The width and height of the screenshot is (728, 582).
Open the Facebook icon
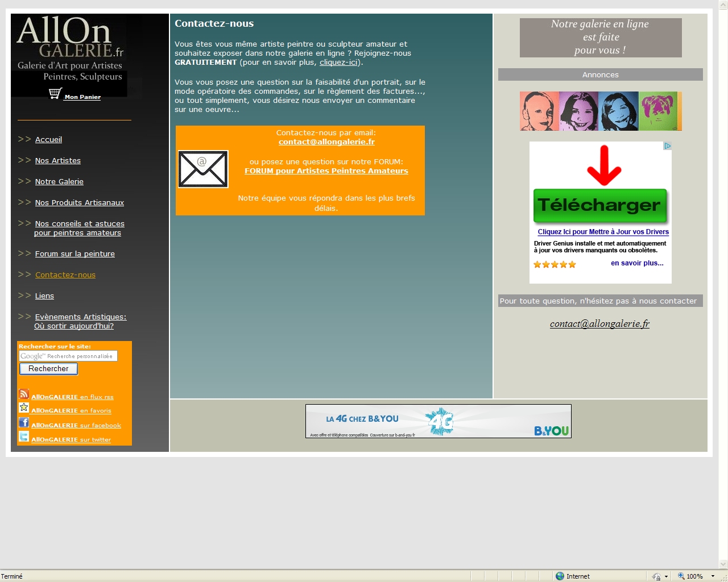click(x=24, y=422)
